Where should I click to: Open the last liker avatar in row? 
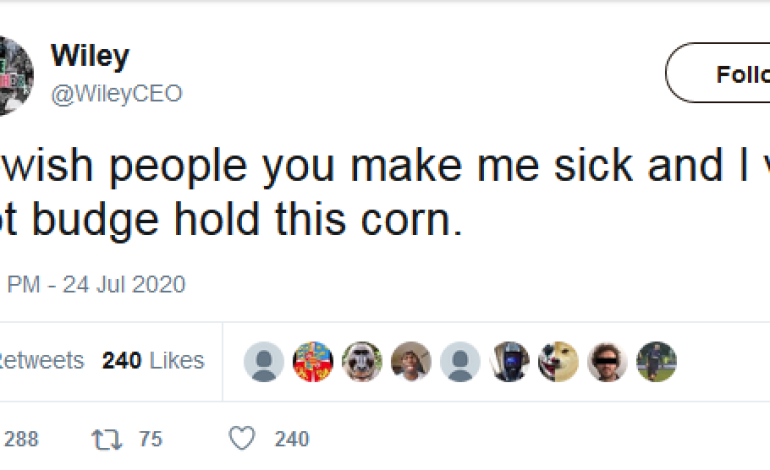tap(656, 361)
